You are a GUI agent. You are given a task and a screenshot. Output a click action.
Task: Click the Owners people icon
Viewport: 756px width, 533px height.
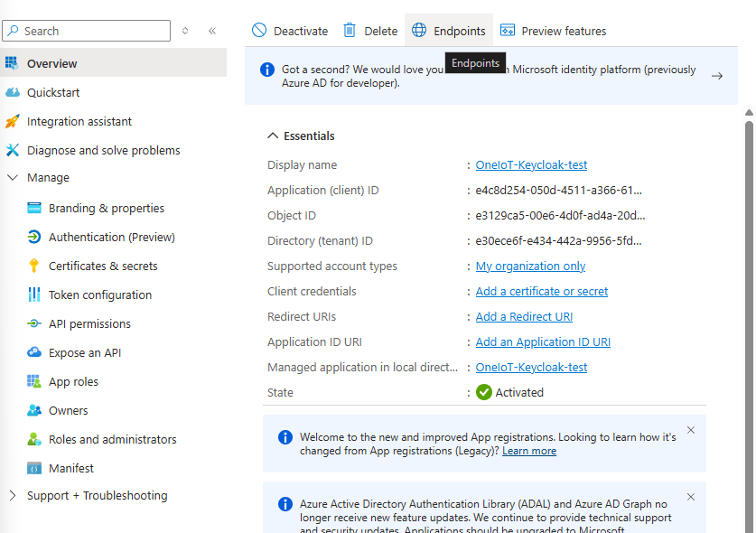coord(34,410)
